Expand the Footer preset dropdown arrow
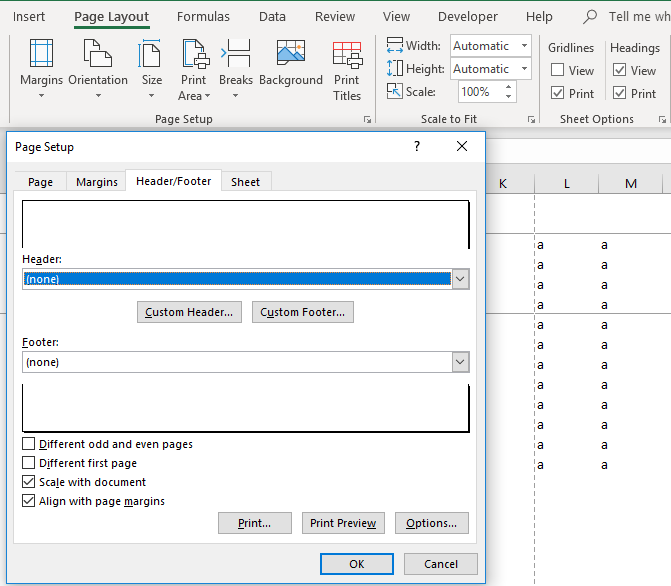 (x=460, y=362)
